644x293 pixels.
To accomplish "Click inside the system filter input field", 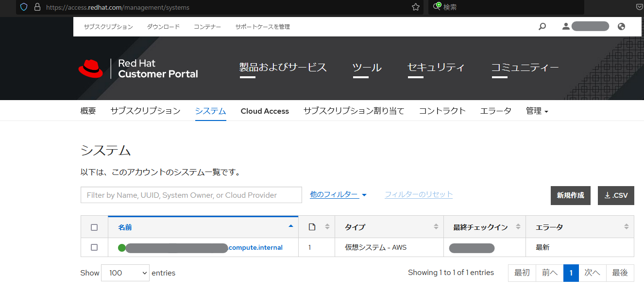I will tap(191, 194).
